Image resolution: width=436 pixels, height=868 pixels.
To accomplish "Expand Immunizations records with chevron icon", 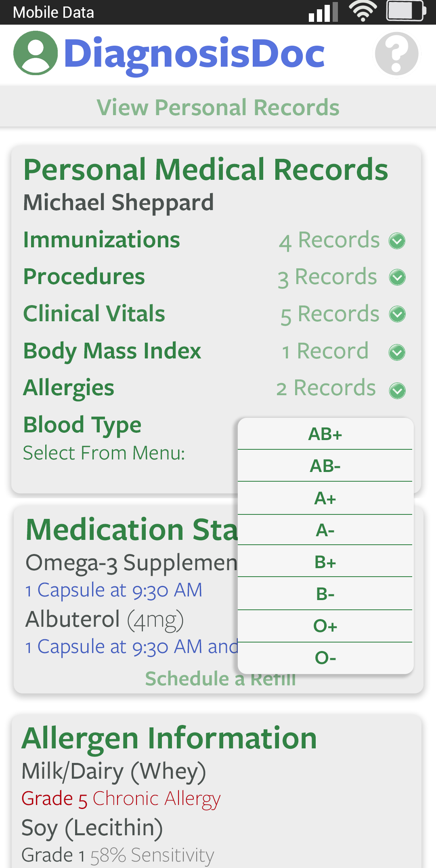I will coord(397,241).
